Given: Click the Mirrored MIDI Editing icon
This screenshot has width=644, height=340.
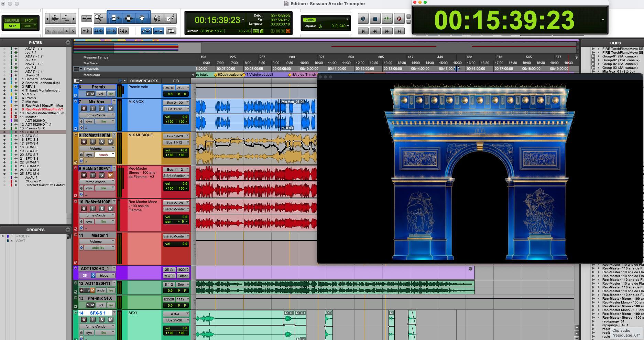Looking at the screenshot, I should [159, 31].
